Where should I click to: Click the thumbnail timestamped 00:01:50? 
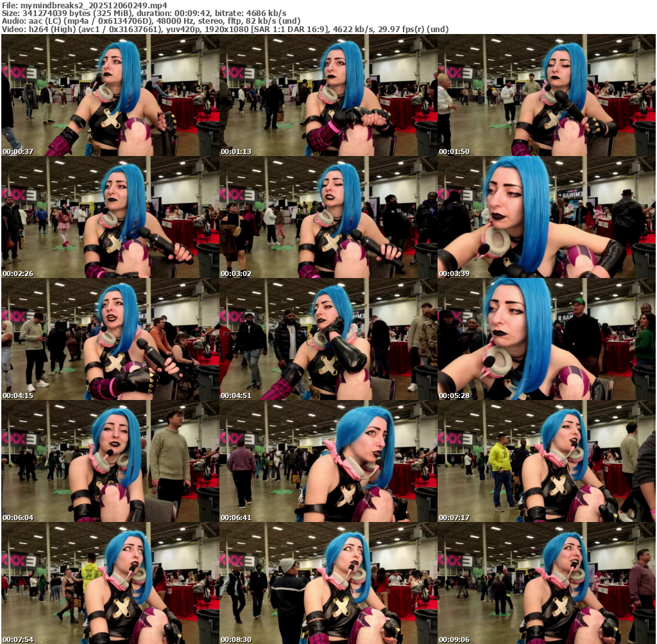[x=547, y=95]
